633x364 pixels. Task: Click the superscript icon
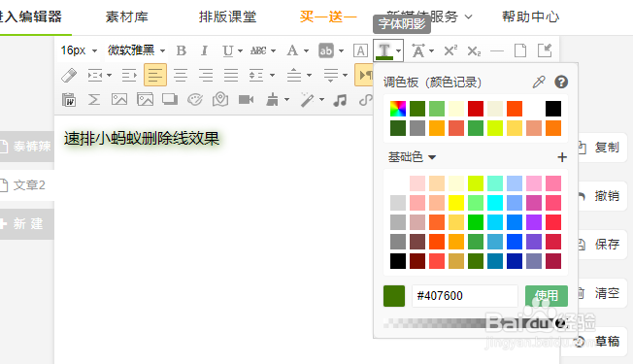pos(450,50)
